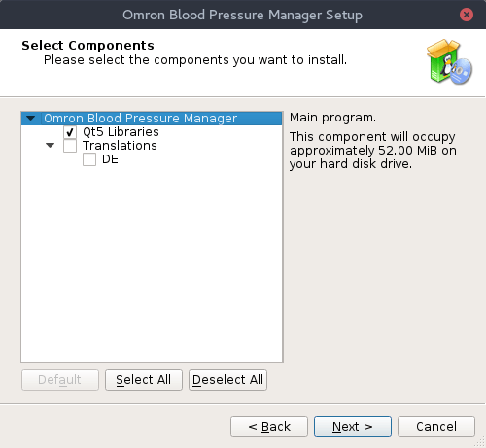Cancel the setup wizard

[x=436, y=427]
